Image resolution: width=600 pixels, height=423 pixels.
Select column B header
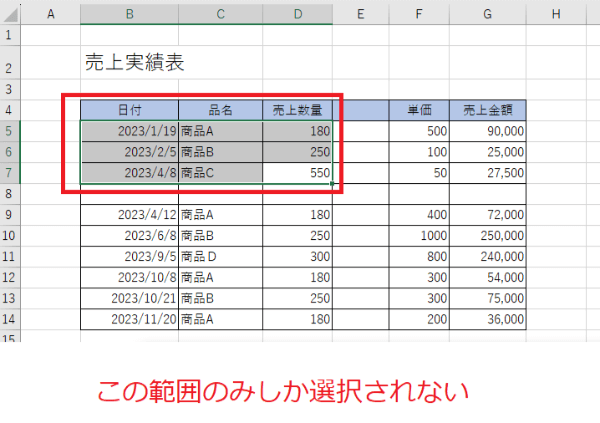[129, 14]
